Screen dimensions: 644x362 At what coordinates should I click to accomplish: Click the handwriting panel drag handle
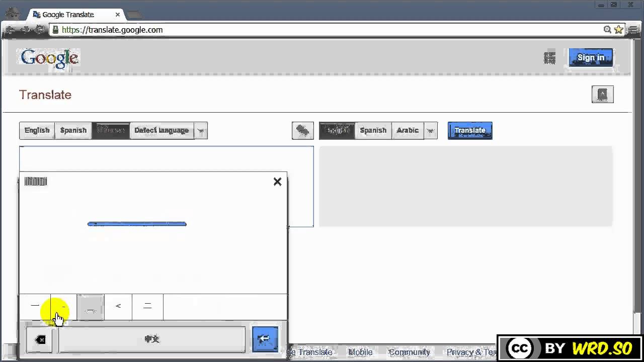tap(36, 182)
